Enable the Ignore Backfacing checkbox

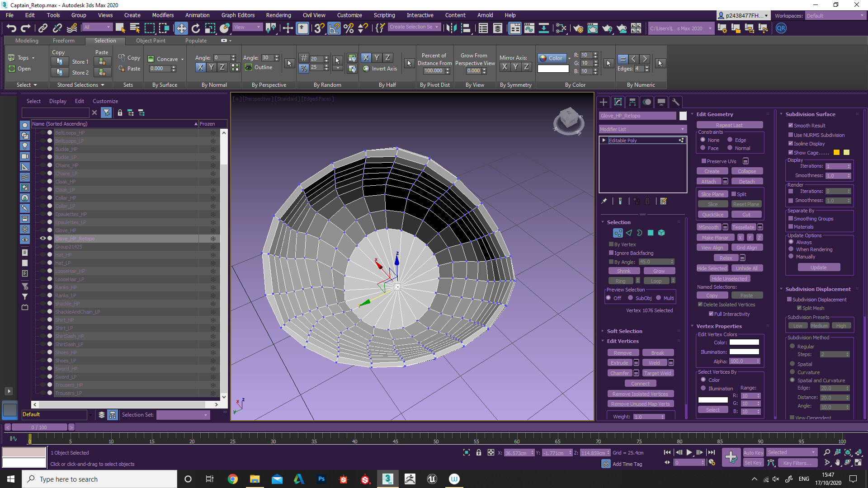[x=611, y=253]
